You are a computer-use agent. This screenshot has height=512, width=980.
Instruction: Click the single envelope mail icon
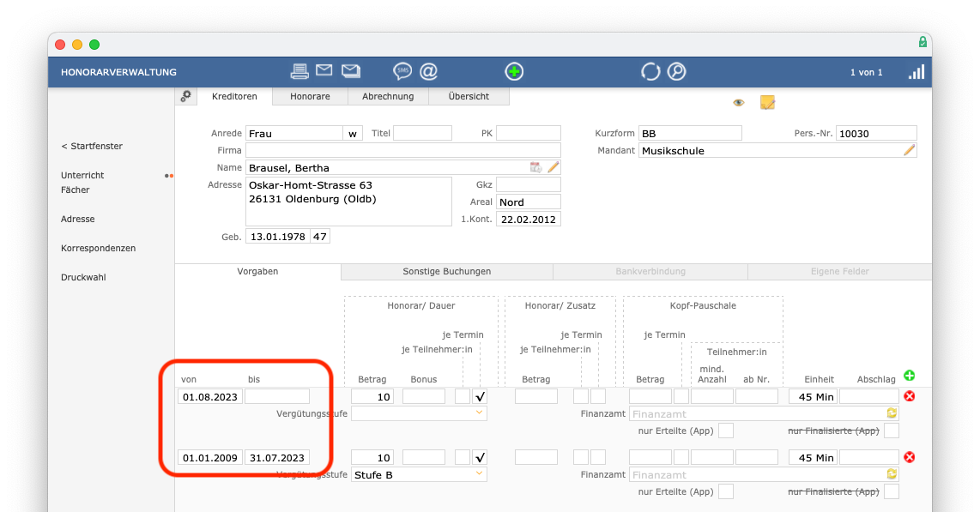[324, 70]
